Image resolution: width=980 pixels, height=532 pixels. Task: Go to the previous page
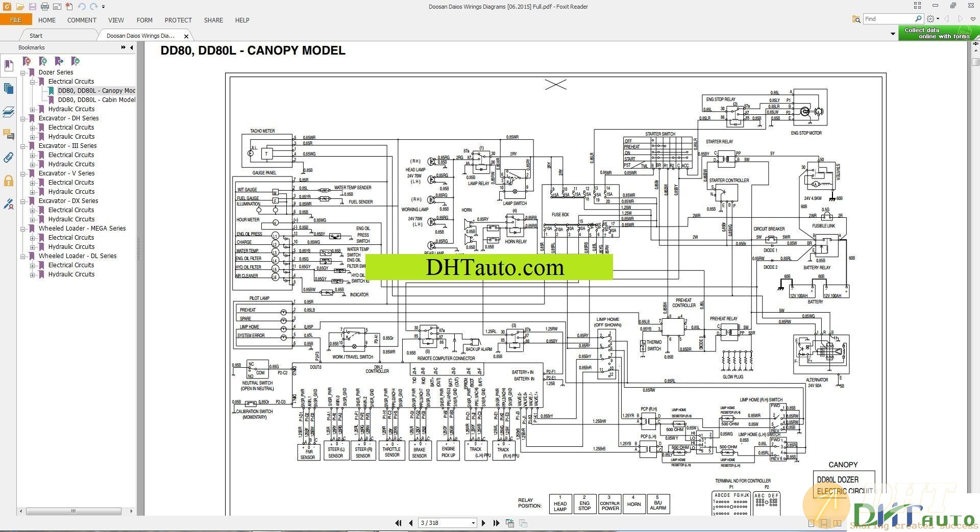click(411, 523)
